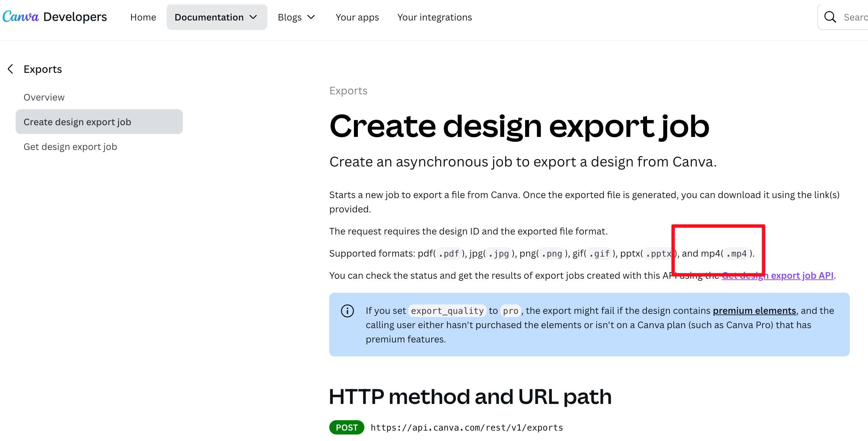Click the https://api.canva.com/rest/v1/exports URL
The height and width of the screenshot is (441, 868).
click(467, 428)
